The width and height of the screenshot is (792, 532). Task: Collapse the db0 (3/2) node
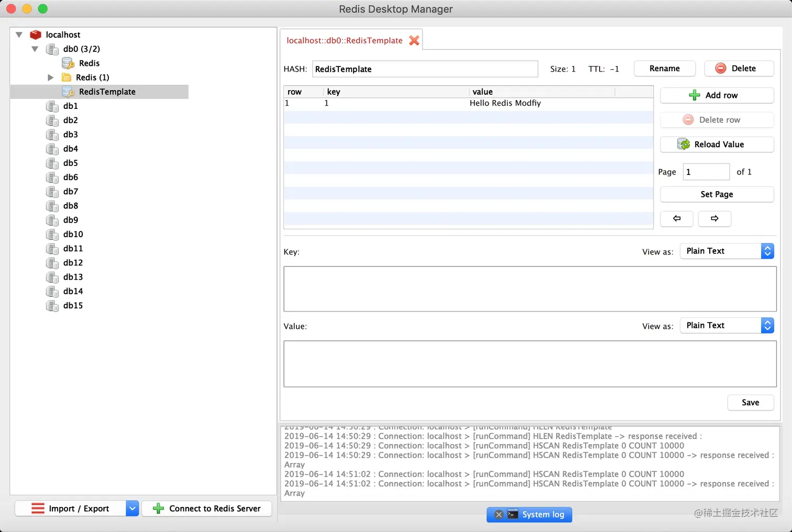click(x=35, y=49)
